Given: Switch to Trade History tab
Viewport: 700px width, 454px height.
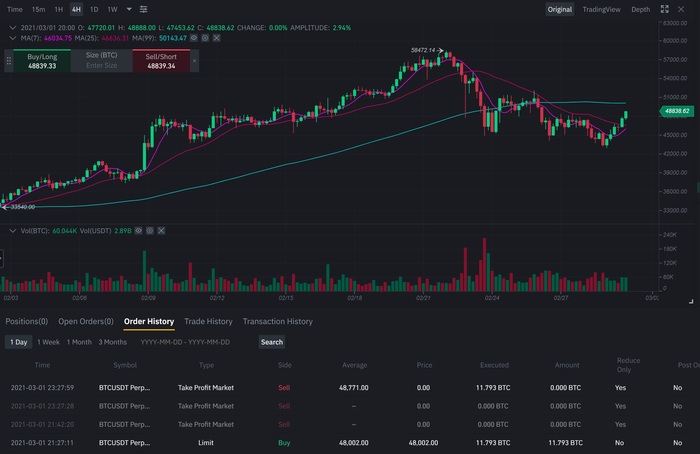Looking at the screenshot, I should (208, 321).
